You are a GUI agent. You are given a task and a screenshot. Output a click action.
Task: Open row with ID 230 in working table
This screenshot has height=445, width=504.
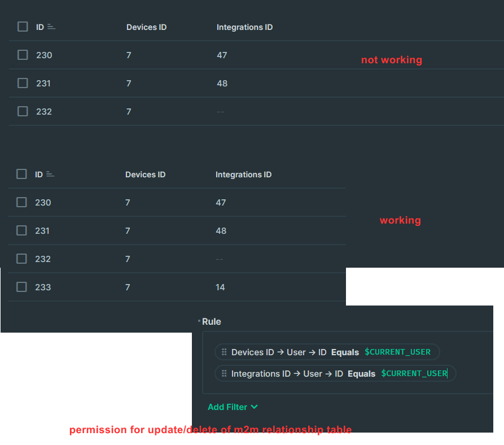pos(43,203)
